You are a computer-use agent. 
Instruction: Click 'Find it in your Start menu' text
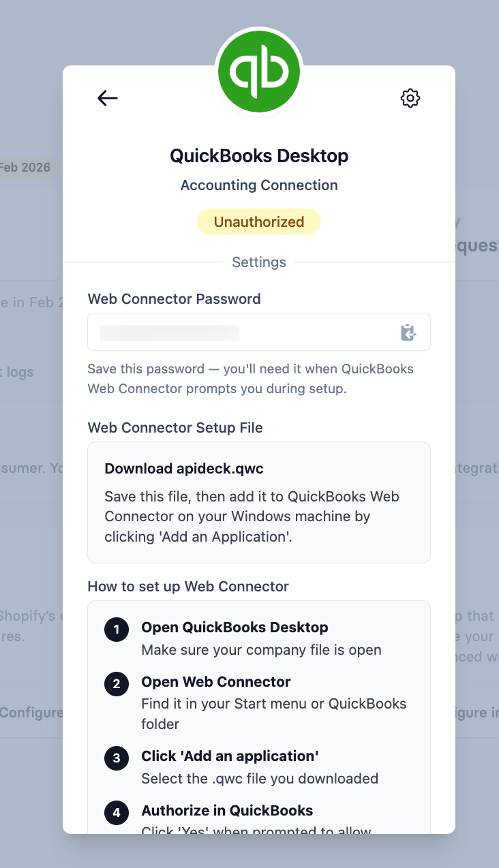click(x=274, y=713)
